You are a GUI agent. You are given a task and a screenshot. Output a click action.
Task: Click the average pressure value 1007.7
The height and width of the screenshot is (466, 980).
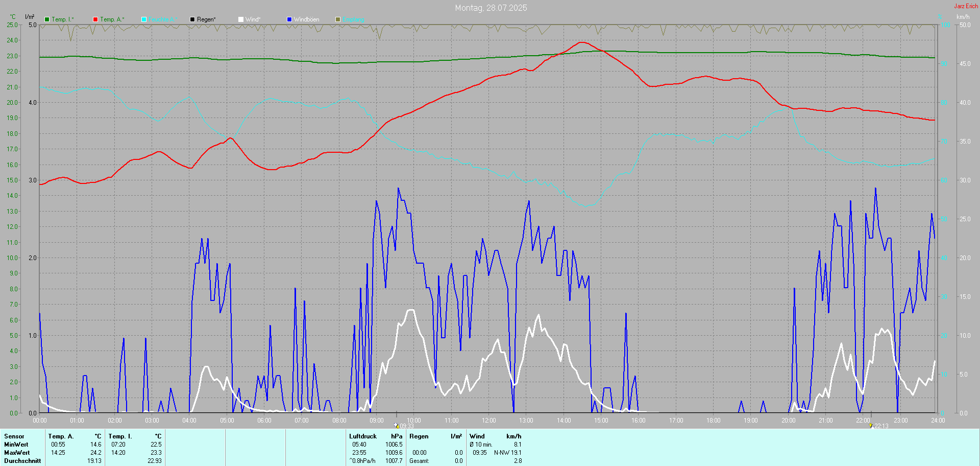point(394,461)
